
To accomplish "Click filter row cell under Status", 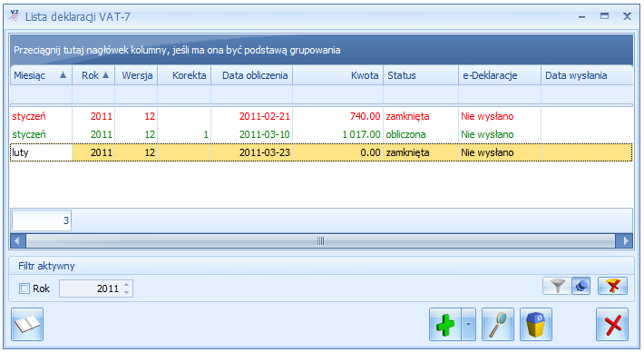I will (x=421, y=95).
